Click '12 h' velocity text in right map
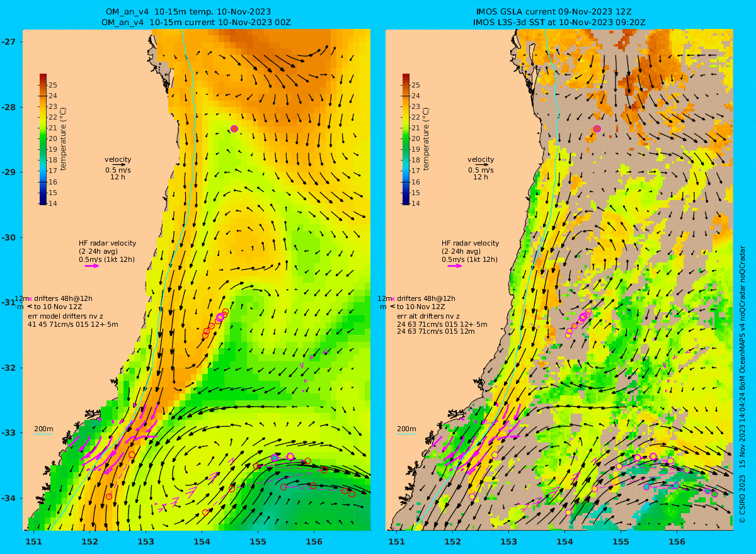Image resolution: width=756 pixels, height=554 pixels. 481,177
